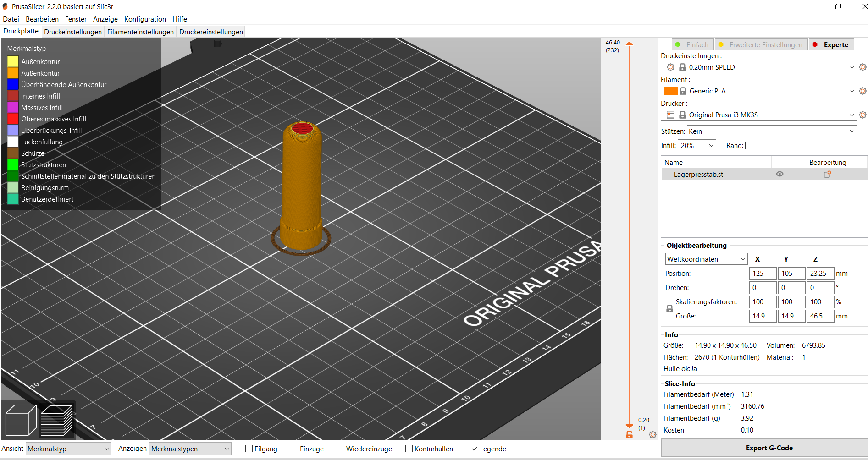Switch to the 3D editor view cube
Image resolution: width=868 pixels, height=460 pixels.
coord(21,420)
